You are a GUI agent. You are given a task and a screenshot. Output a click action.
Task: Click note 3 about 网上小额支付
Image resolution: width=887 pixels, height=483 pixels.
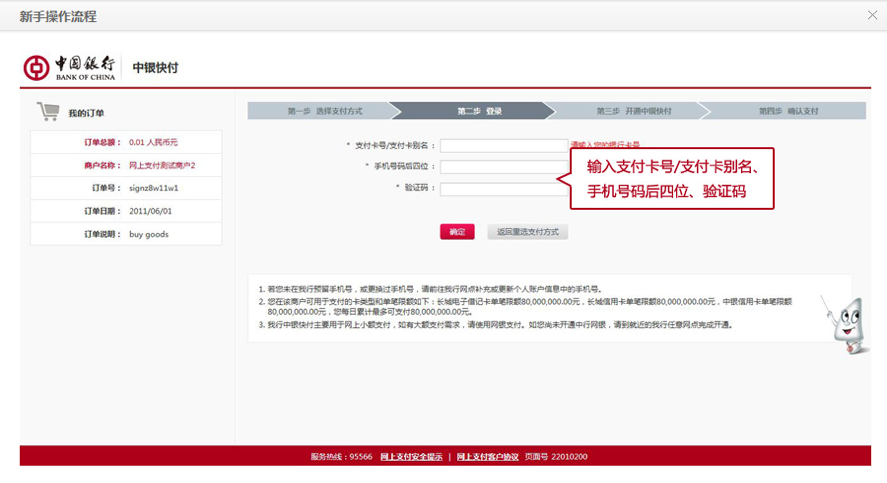496,325
